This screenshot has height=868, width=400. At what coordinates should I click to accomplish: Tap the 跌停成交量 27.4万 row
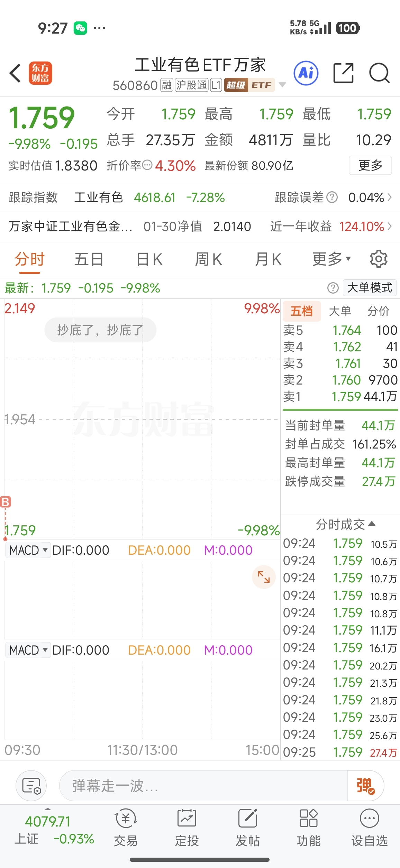pos(340,481)
